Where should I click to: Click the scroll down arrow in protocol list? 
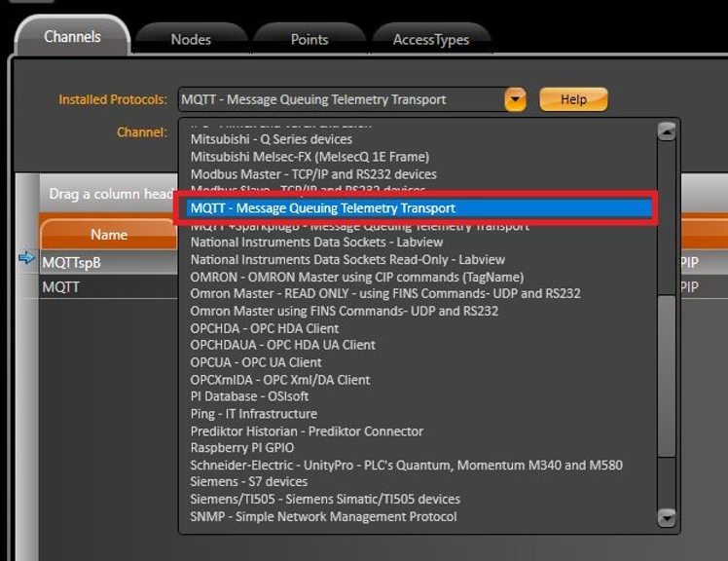(667, 518)
